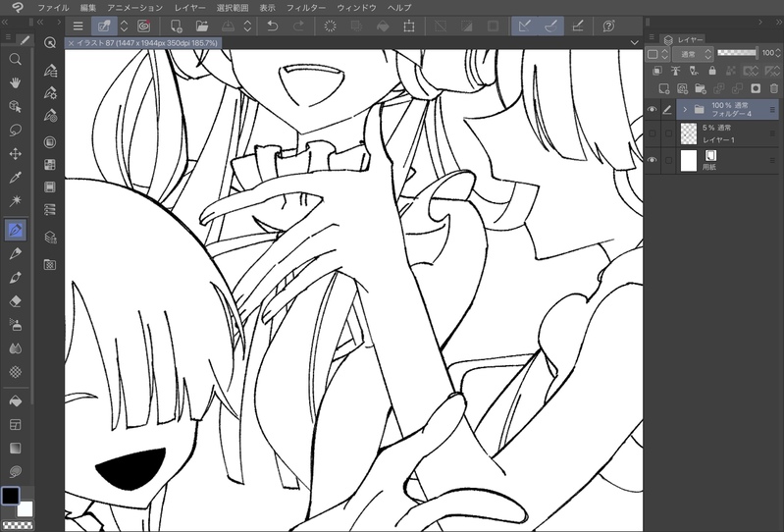Screen dimensions: 784x532
Task: Select the Hand move-view tool
Action: click(x=15, y=83)
